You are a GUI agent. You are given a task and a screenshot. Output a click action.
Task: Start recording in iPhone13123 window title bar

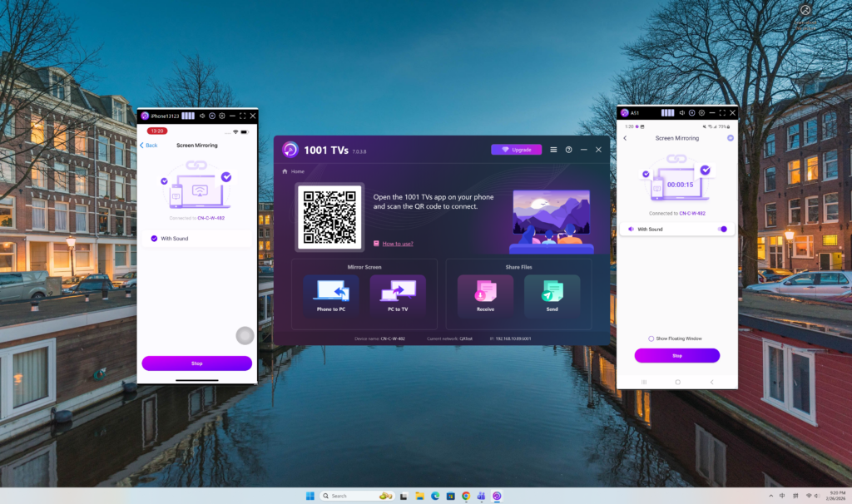click(211, 116)
